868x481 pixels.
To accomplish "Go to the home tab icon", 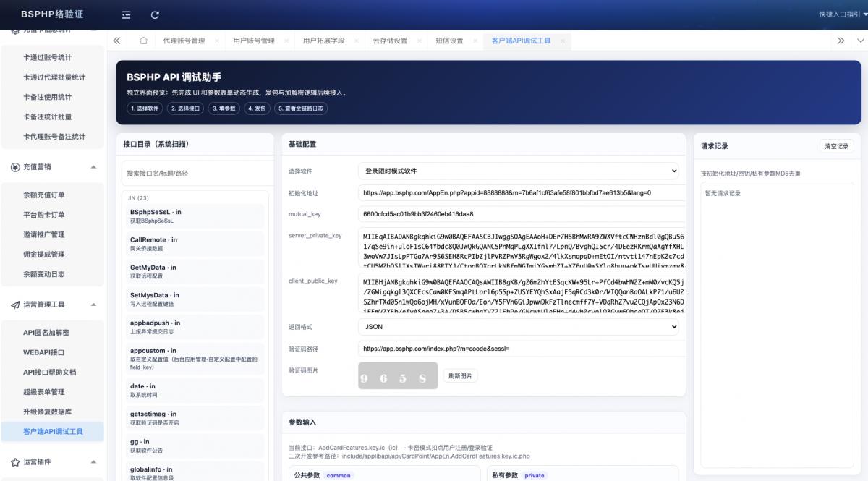I will click(x=143, y=41).
